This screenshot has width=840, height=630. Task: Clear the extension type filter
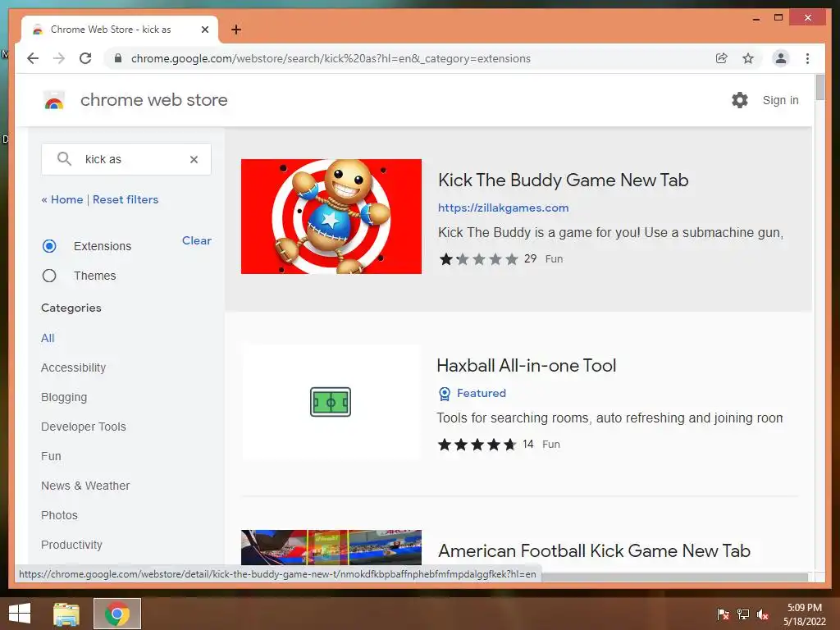coord(197,240)
